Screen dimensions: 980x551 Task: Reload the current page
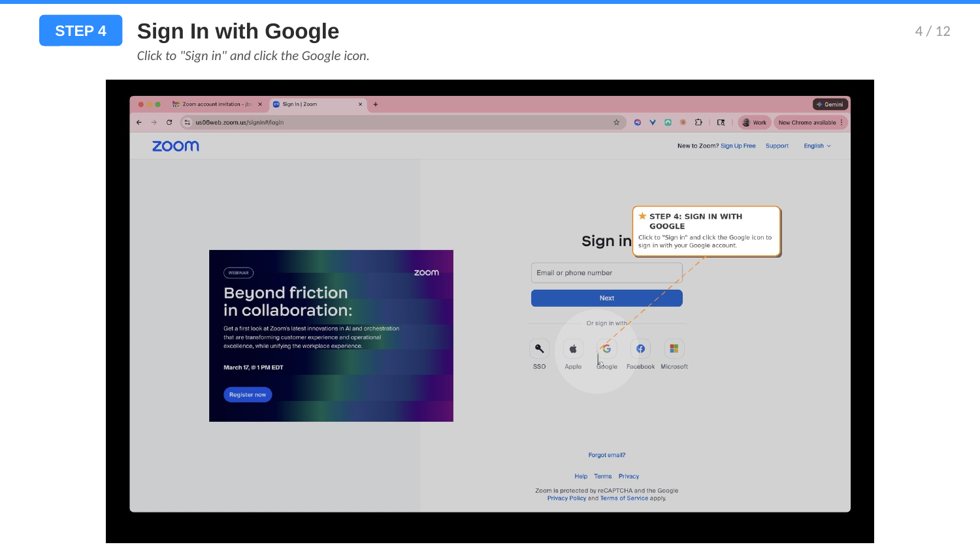[169, 122]
